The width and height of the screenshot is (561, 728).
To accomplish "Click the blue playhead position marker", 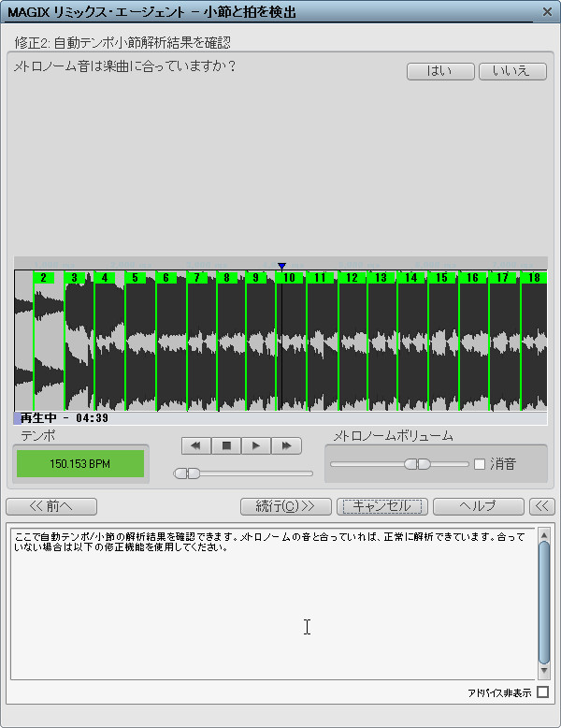I will click(281, 266).
